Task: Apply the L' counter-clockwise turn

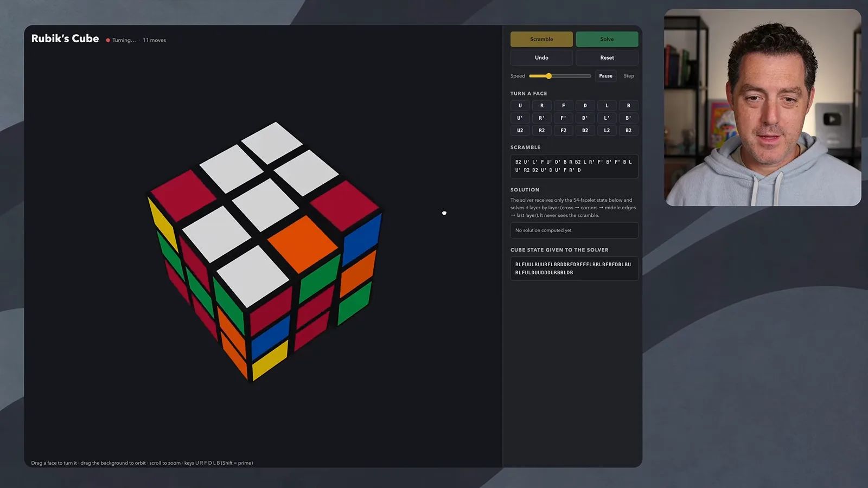Action: point(607,118)
